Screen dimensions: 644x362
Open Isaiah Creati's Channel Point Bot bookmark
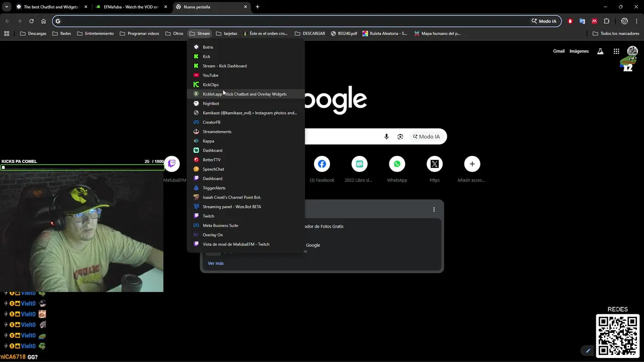[246, 197]
